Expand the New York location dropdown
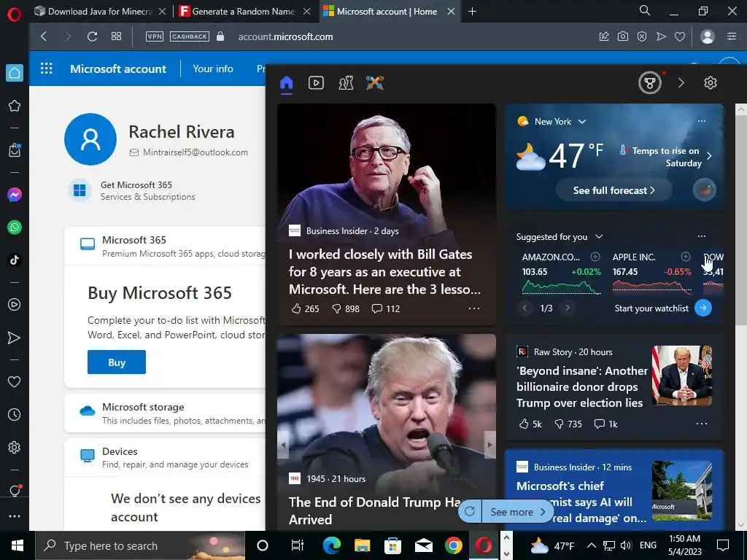The height and width of the screenshot is (560, 747). (x=581, y=122)
